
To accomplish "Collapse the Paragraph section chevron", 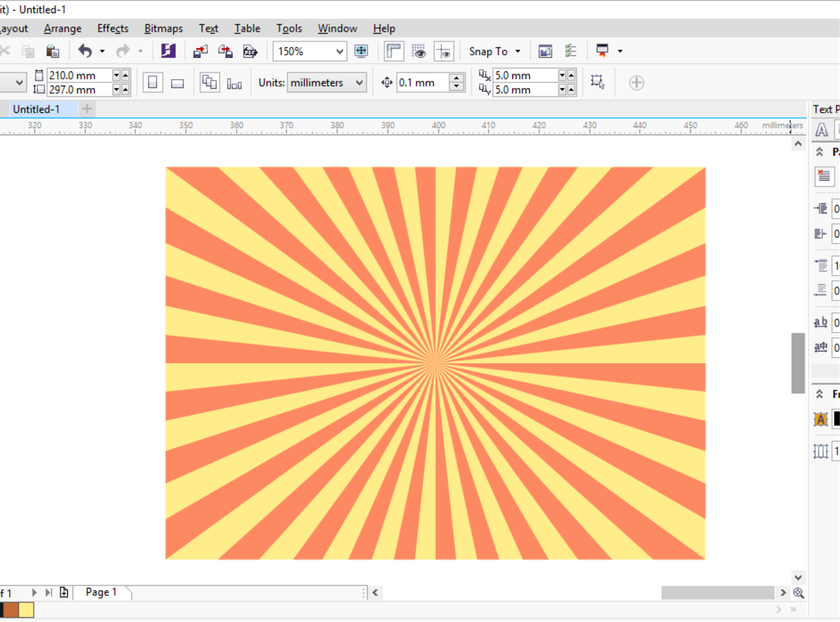I will (x=820, y=152).
